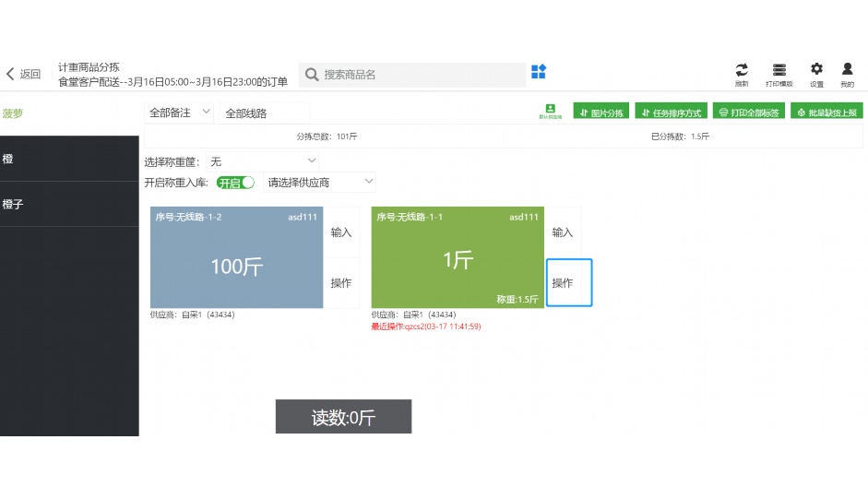Click 输入 beside the 100斤 card
The image size is (868, 499).
pos(341,232)
